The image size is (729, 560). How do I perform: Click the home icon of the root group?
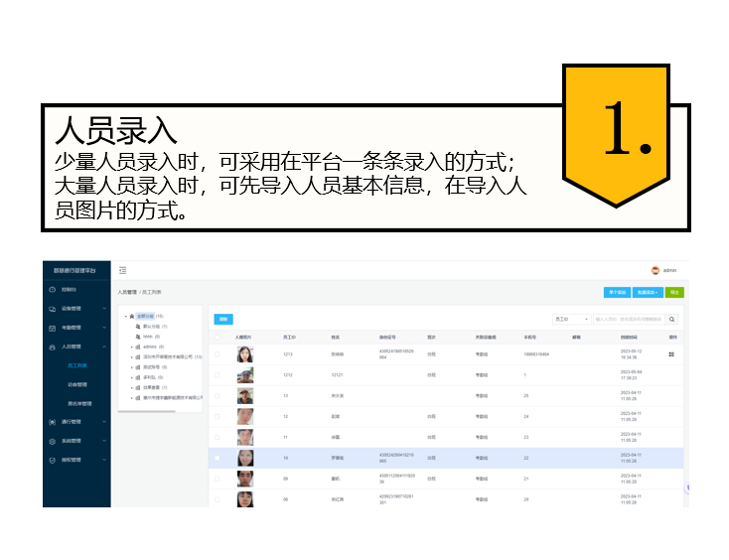[x=131, y=316]
